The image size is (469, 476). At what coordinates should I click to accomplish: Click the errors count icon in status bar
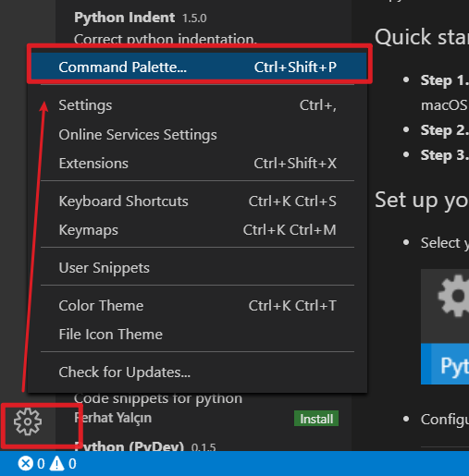click(x=26, y=463)
